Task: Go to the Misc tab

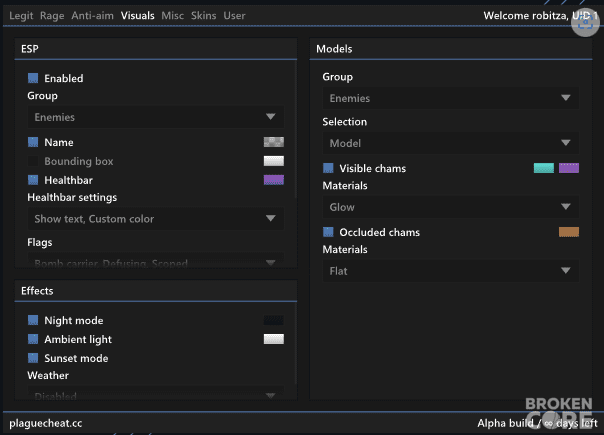Action: [x=173, y=16]
